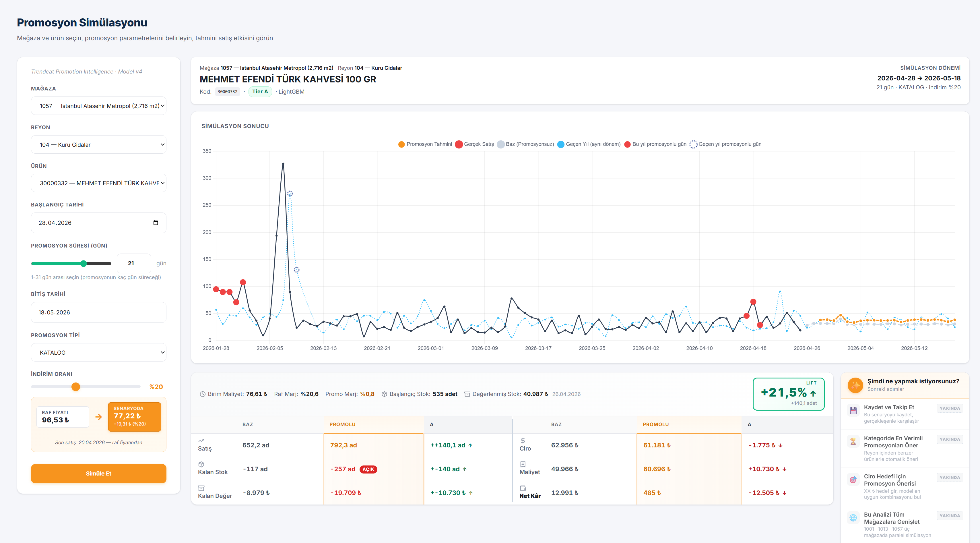The width and height of the screenshot is (980, 543).
Task: Click the YAKINDA badge beside Kaydet ve Takip Et
Action: [x=950, y=409]
